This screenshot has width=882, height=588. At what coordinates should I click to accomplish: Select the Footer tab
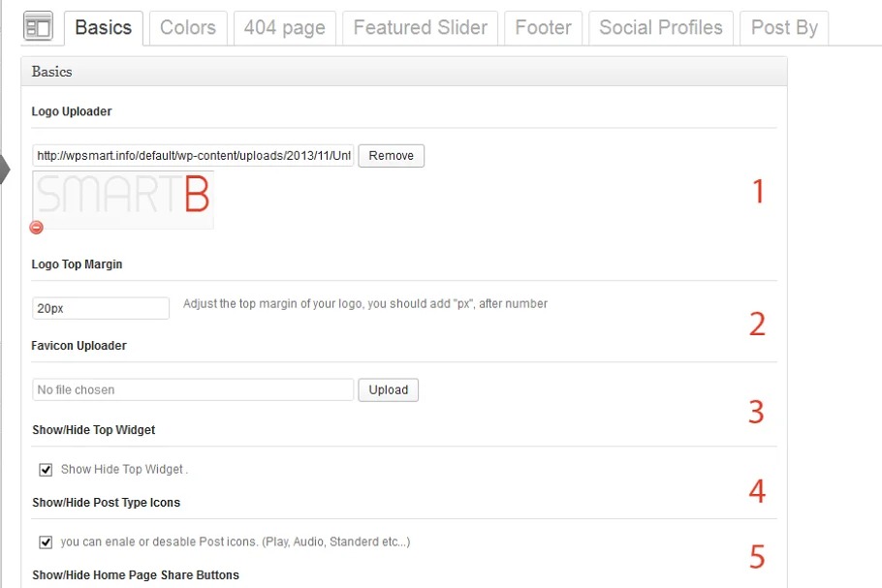[x=544, y=28]
